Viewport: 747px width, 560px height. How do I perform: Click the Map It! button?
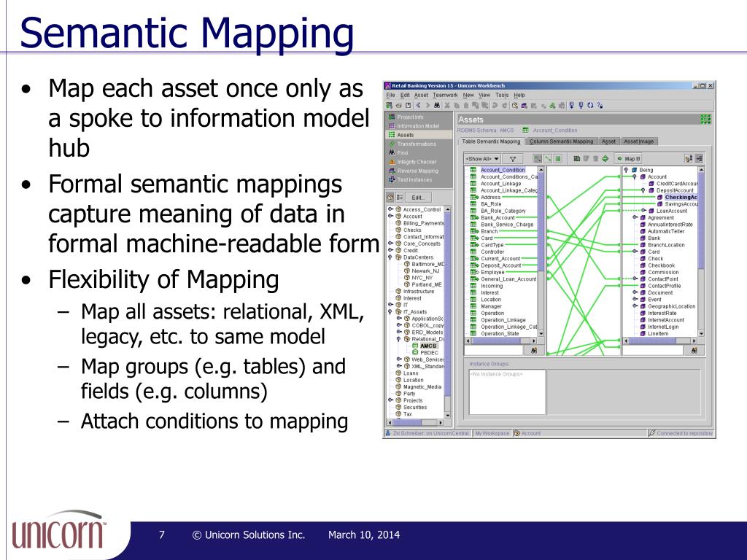pos(629,158)
